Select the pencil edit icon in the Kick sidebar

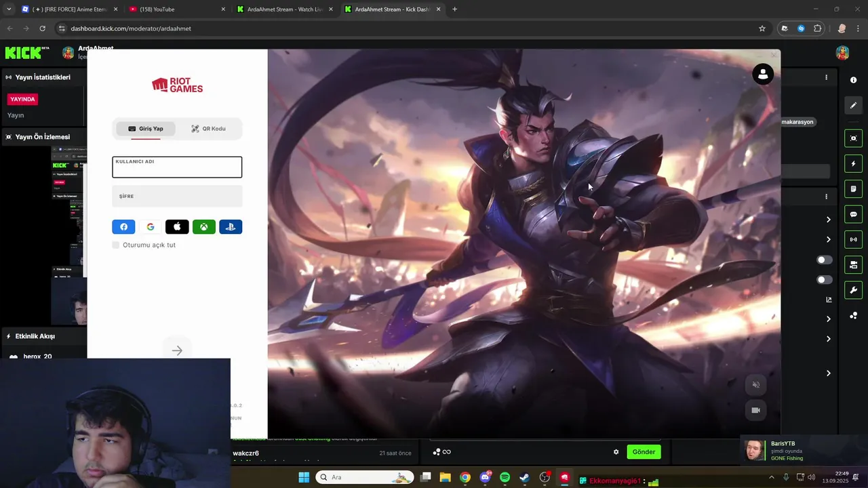point(853,105)
